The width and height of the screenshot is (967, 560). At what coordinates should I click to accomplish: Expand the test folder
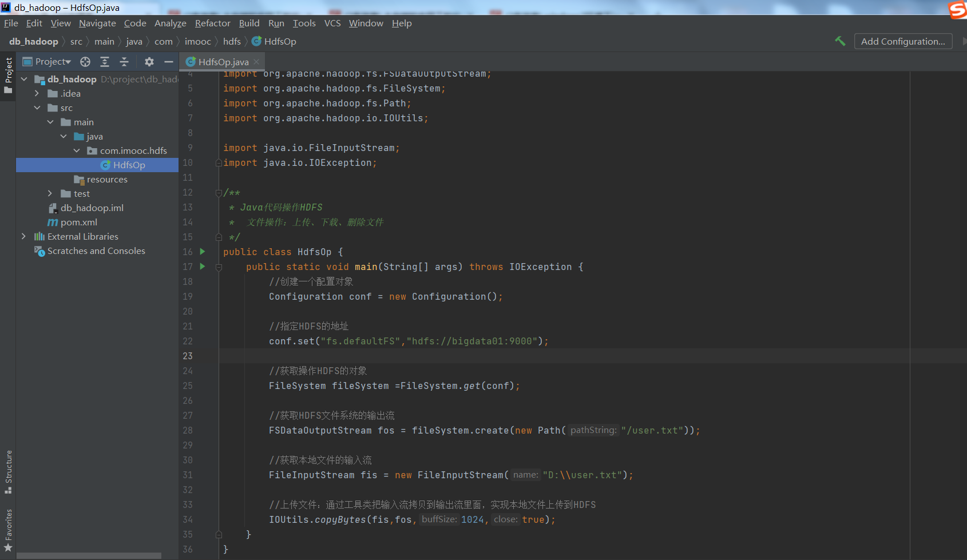coord(50,194)
